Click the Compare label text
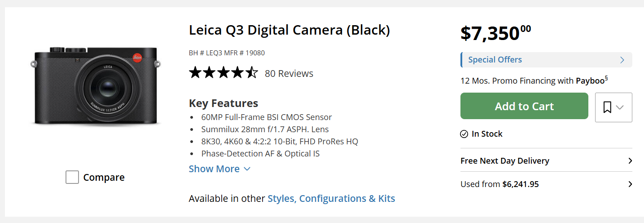 click(x=104, y=177)
